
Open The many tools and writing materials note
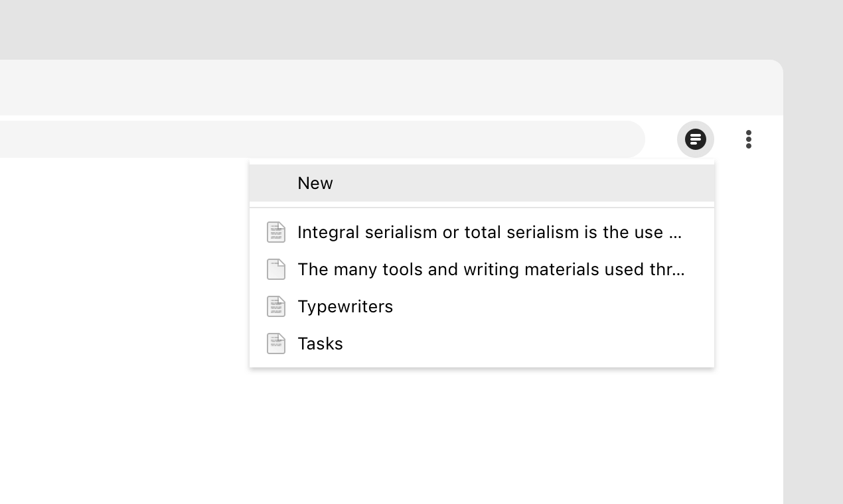pyautogui.click(x=482, y=269)
